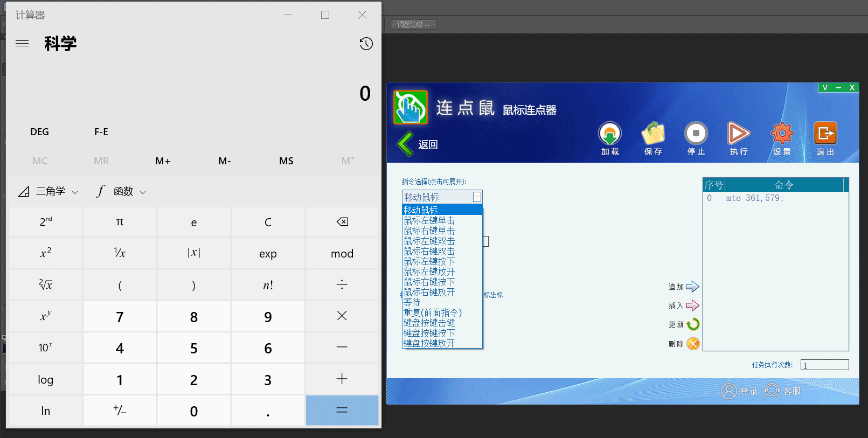Click the M- memory subtract button

click(x=225, y=161)
